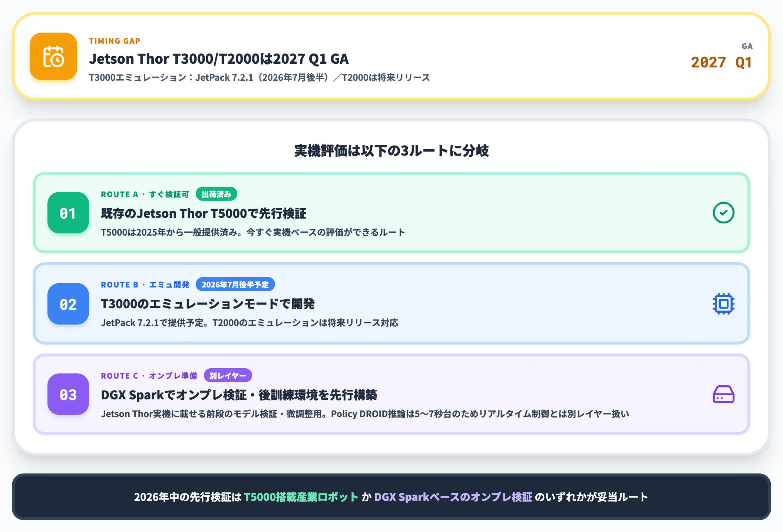Viewport: 783px width, 532px height.
Task: Click the small GA label
Action: [x=747, y=46]
